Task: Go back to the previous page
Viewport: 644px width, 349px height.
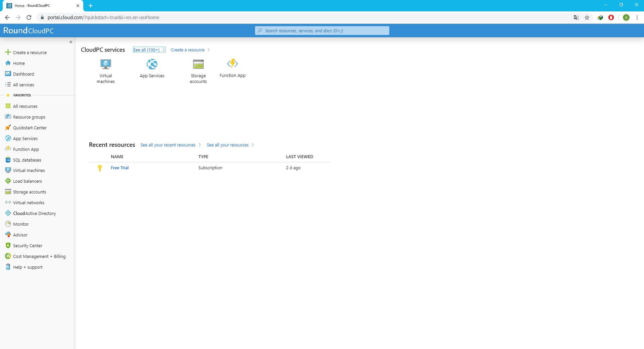Action: pos(7,17)
